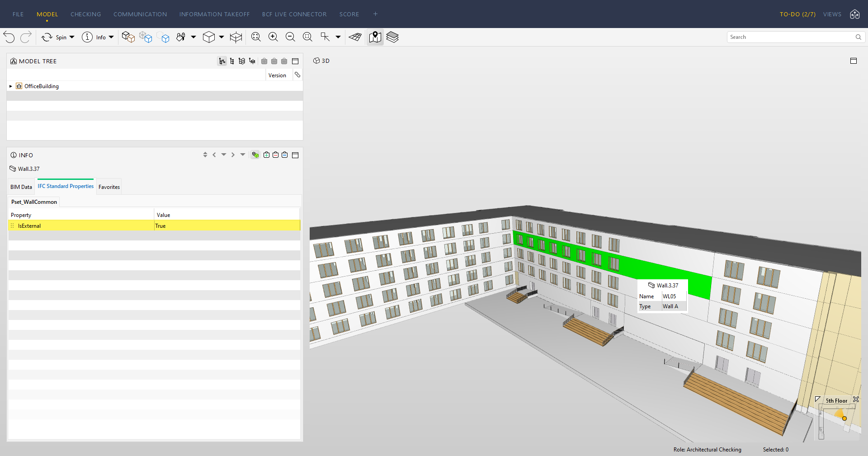The width and height of the screenshot is (868, 456).
Task: Expand the OfficeBuilding tree node
Action: tap(11, 86)
